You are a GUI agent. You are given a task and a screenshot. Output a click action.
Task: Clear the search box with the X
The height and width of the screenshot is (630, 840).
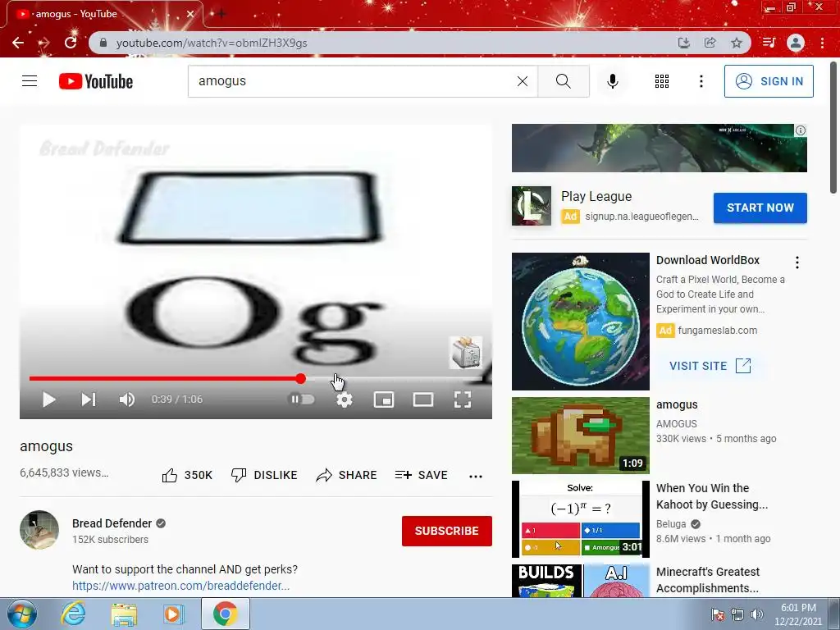pos(523,81)
